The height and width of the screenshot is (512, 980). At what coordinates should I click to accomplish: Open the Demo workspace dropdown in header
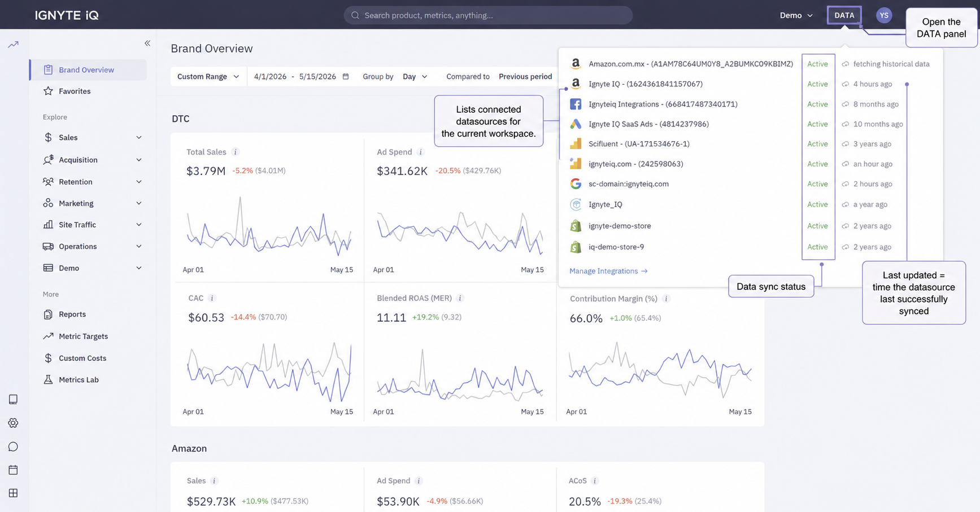pyautogui.click(x=796, y=15)
